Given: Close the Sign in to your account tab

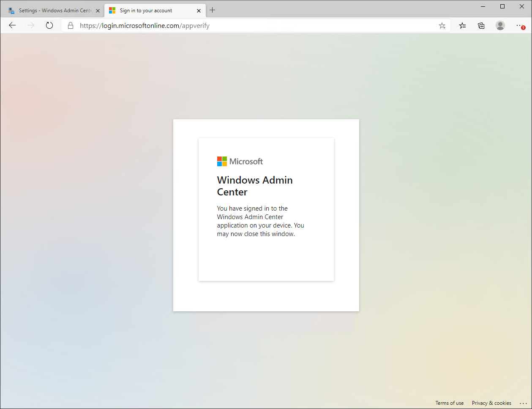Looking at the screenshot, I should coord(199,11).
